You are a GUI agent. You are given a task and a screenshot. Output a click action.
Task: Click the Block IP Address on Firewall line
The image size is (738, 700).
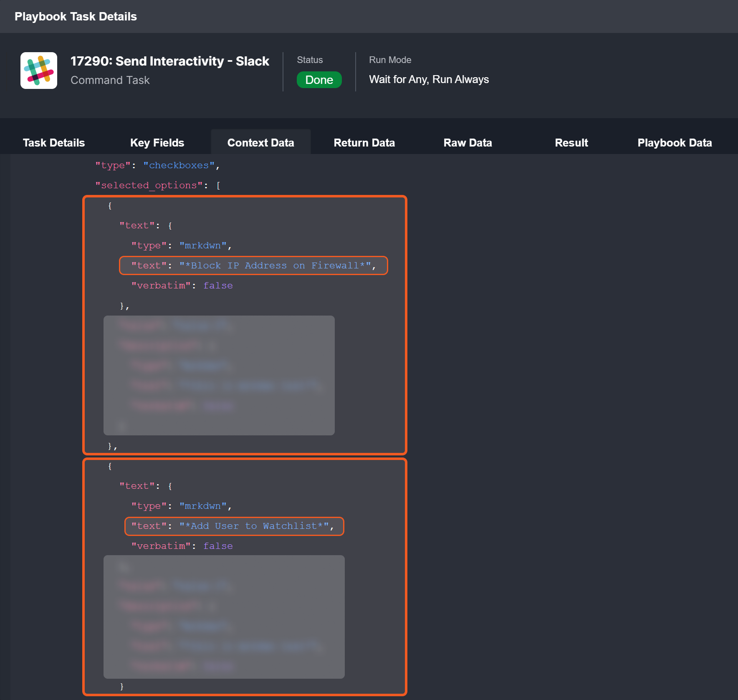click(253, 265)
